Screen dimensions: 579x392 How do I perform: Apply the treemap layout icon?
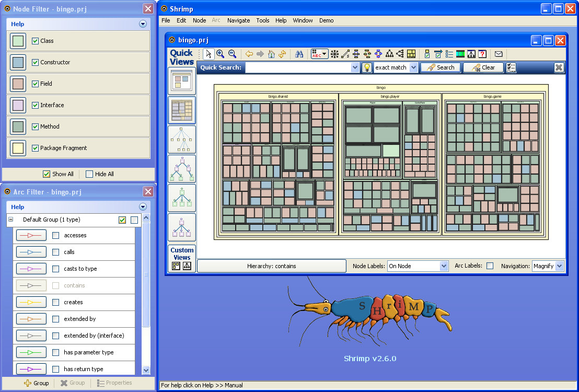click(411, 54)
